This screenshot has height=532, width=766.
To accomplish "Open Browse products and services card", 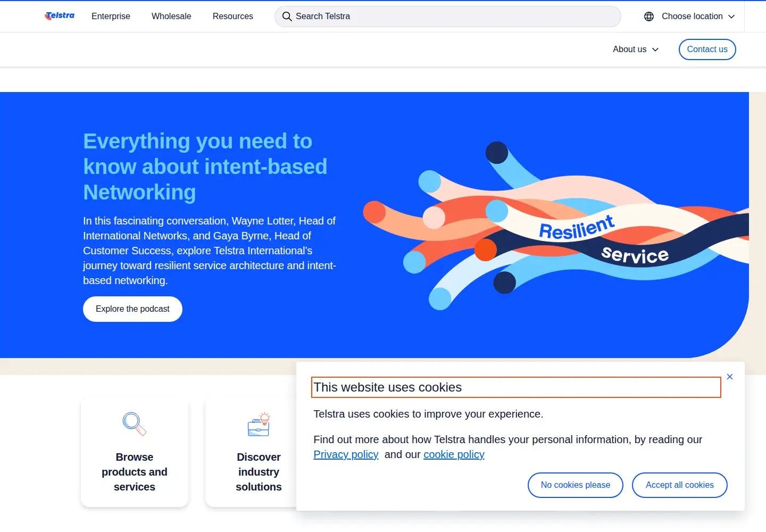I will point(135,452).
